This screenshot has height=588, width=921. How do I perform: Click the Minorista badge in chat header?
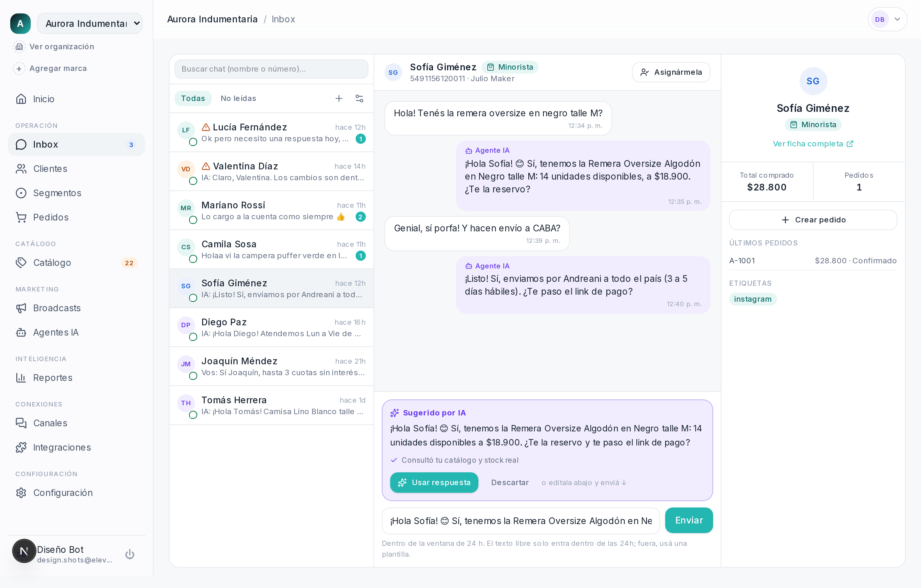pyautogui.click(x=510, y=67)
